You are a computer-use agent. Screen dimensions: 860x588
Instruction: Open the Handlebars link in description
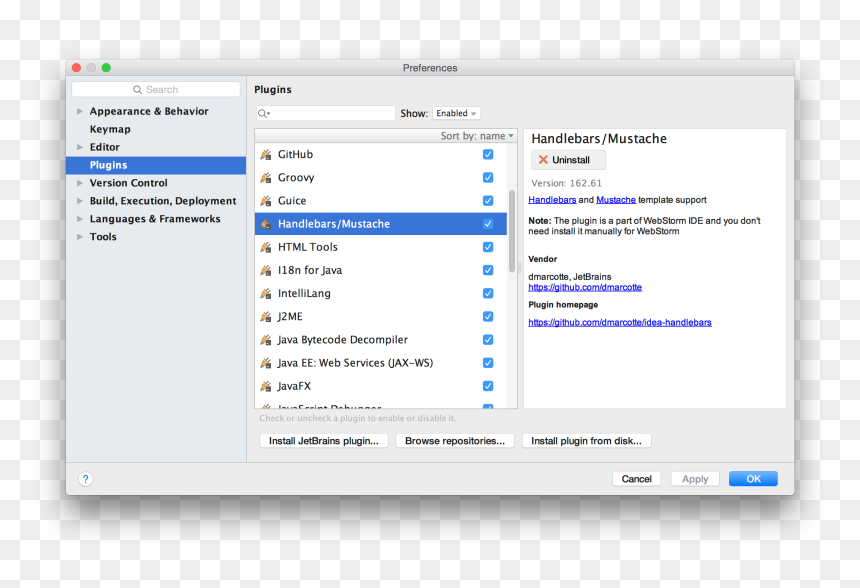point(552,200)
